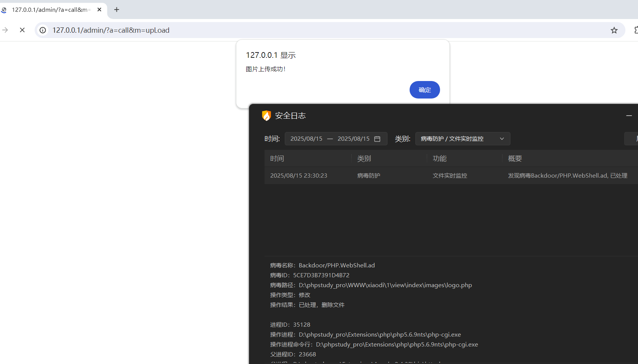
Task: Click the 功能 column header
Action: (x=440, y=159)
